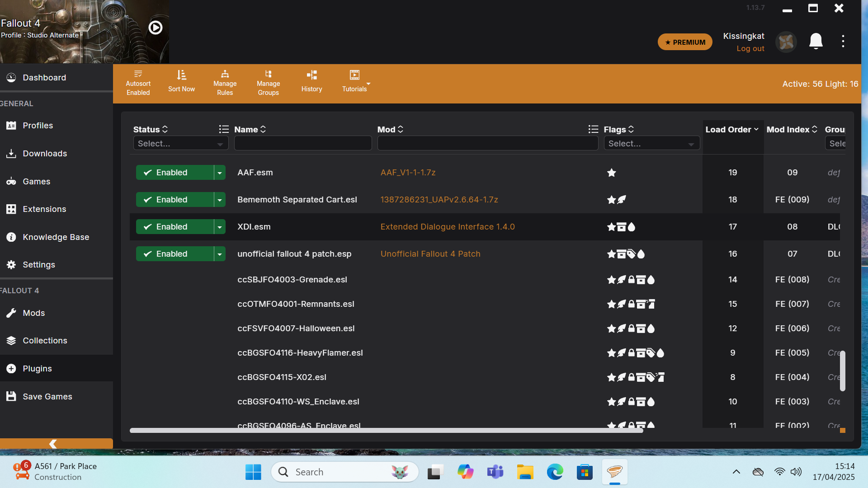Click the PREMIUM button
This screenshot has height=488, width=868.
(685, 42)
